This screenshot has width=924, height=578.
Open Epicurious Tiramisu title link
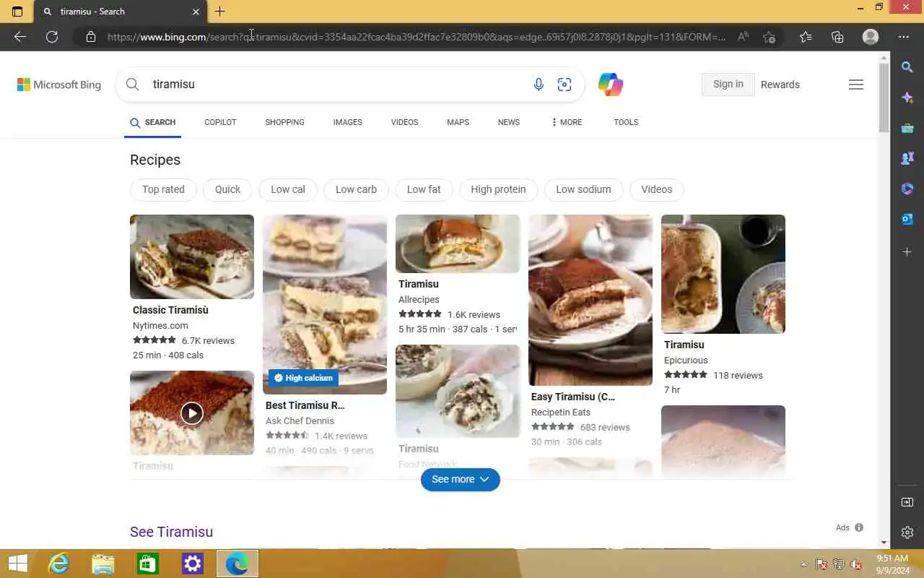[684, 345]
